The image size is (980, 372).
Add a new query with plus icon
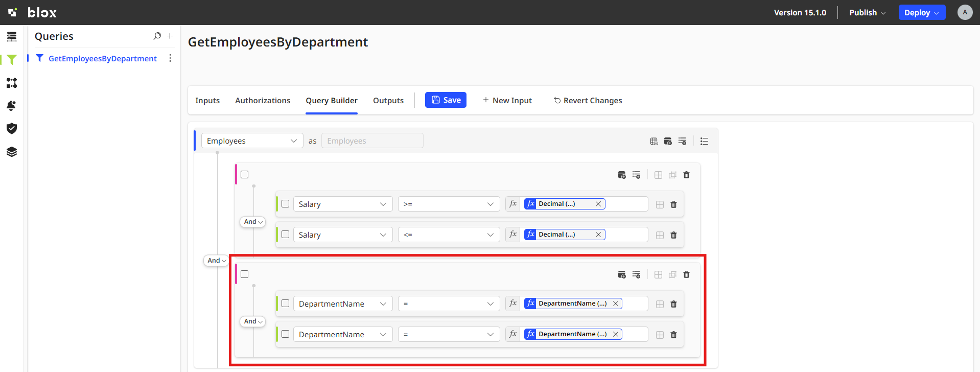(170, 36)
